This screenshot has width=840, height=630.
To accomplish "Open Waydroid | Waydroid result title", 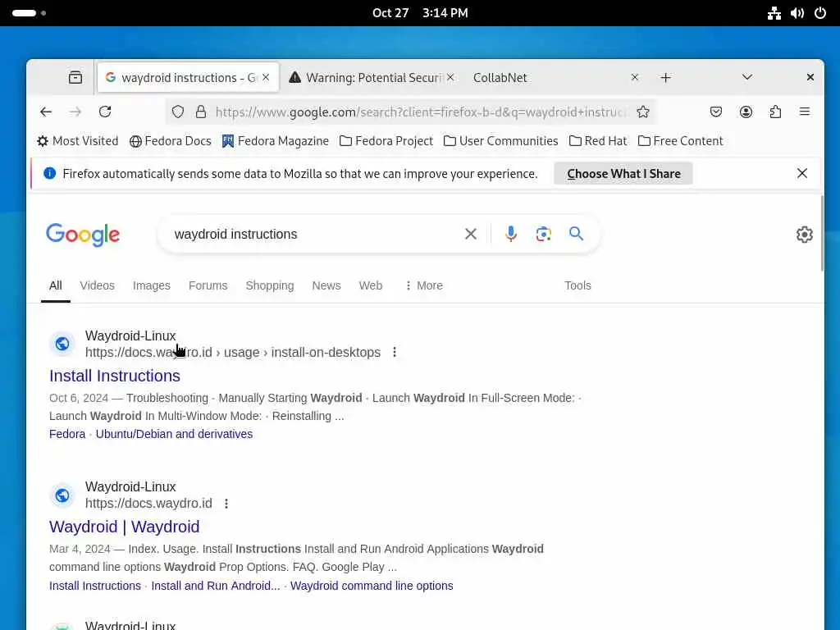I will [125, 527].
